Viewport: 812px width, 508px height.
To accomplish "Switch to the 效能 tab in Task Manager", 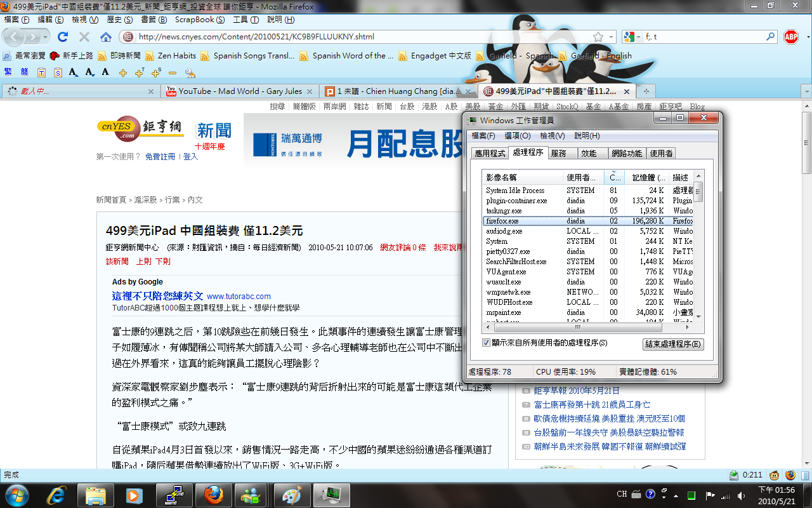I will (589, 153).
